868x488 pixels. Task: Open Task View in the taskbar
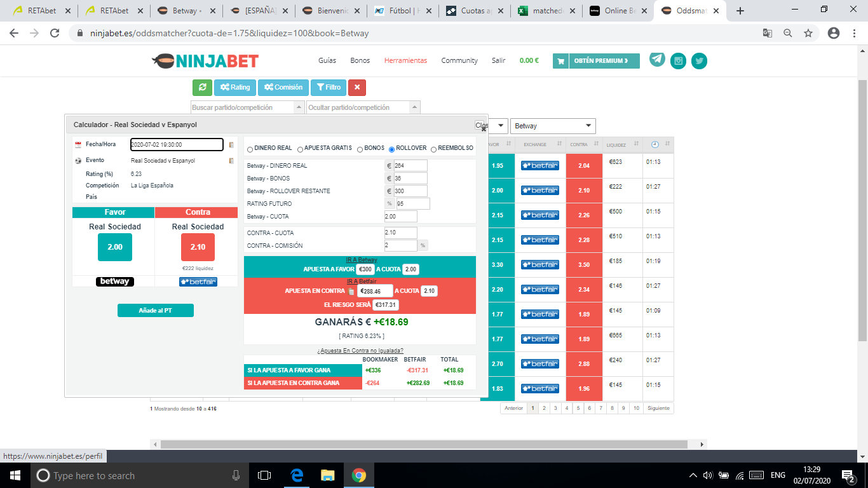pos(264,475)
